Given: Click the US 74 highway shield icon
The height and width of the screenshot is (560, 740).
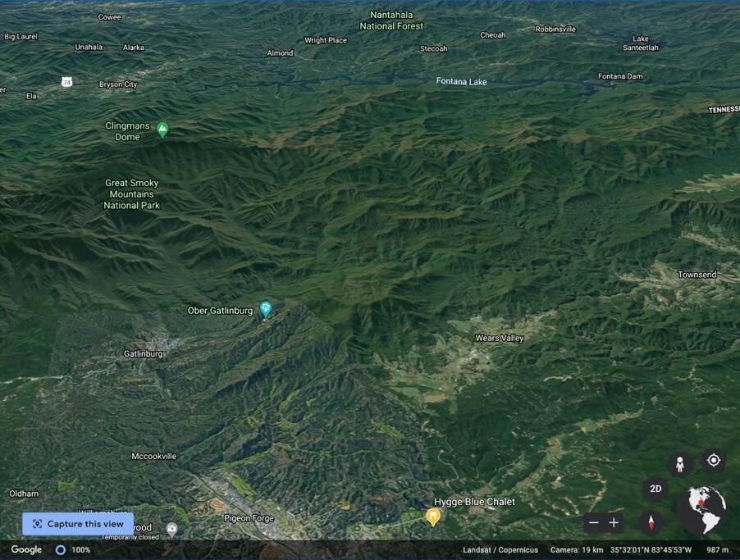Looking at the screenshot, I should (x=67, y=82).
